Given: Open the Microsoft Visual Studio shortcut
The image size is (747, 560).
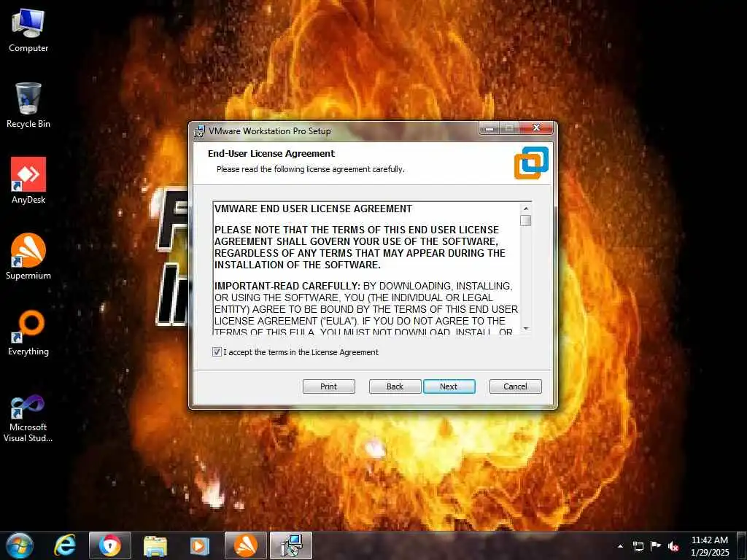Looking at the screenshot, I should click(28, 419).
